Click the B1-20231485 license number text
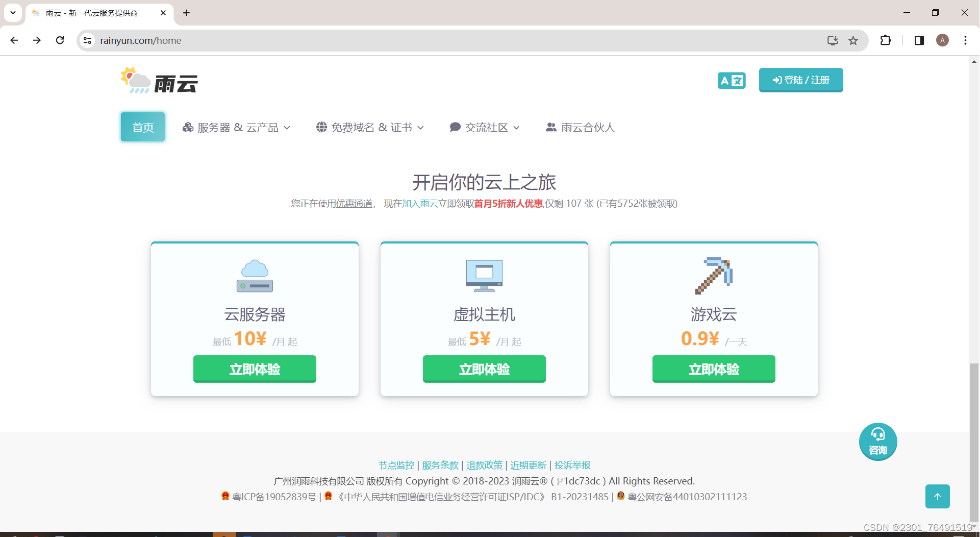This screenshot has width=980, height=537. click(580, 497)
